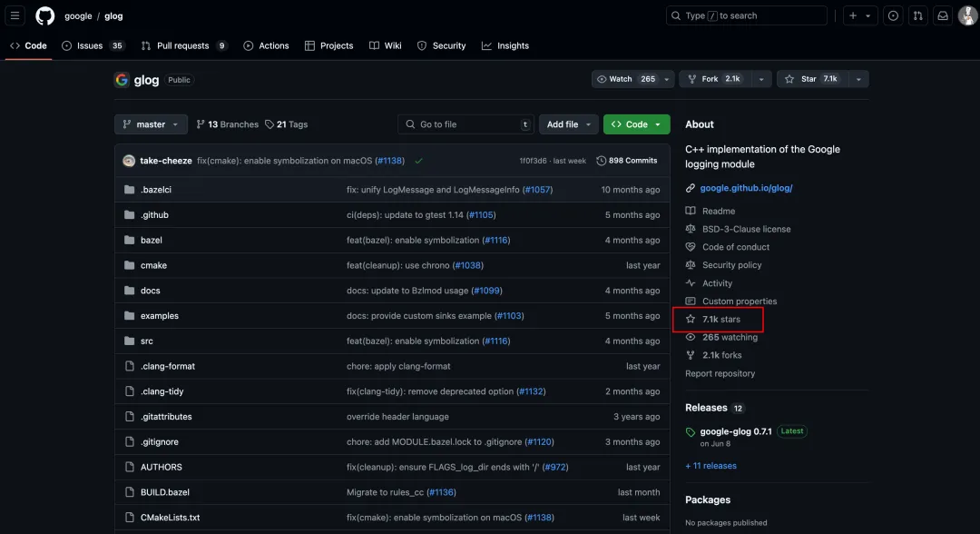Click the Go to file field
The image size is (980, 534).
pos(465,124)
